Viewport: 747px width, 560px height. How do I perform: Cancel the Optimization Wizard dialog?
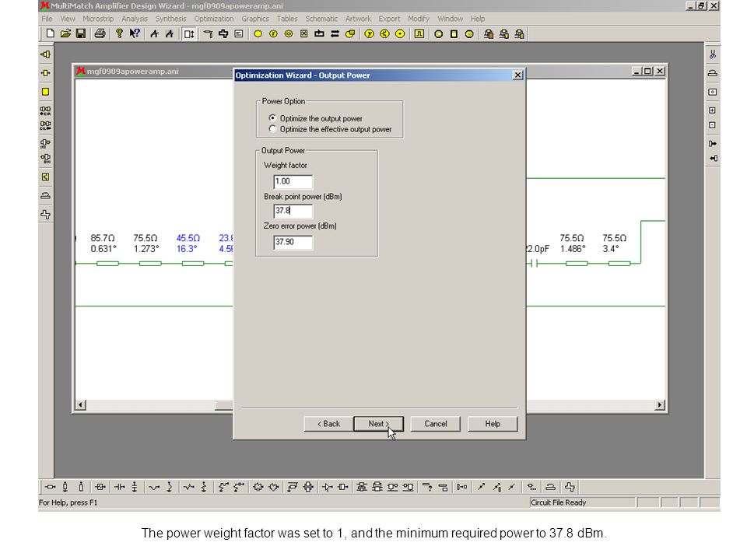436,424
